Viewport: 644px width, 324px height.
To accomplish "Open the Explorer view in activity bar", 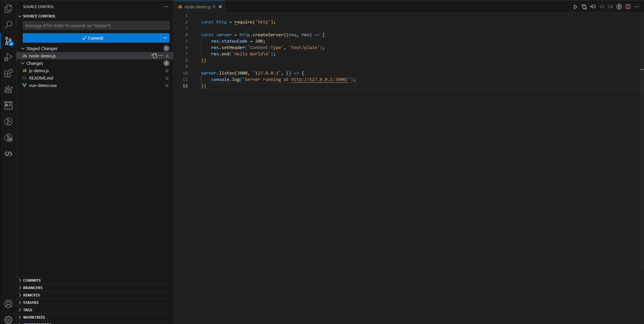I will tap(8, 9).
